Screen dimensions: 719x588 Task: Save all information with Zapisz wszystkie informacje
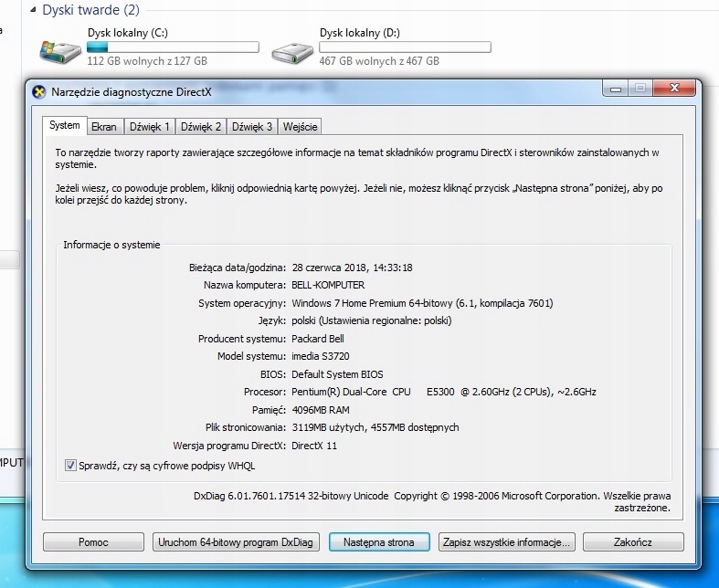506,542
